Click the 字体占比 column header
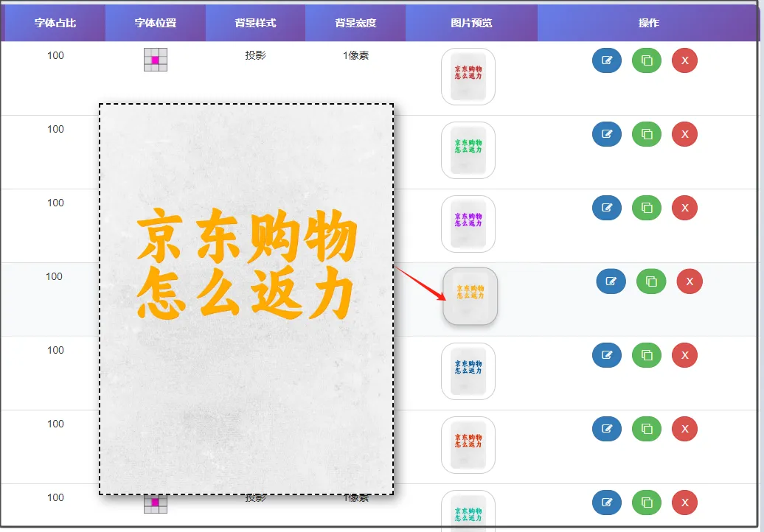Image resolution: width=764 pixels, height=532 pixels. point(55,23)
